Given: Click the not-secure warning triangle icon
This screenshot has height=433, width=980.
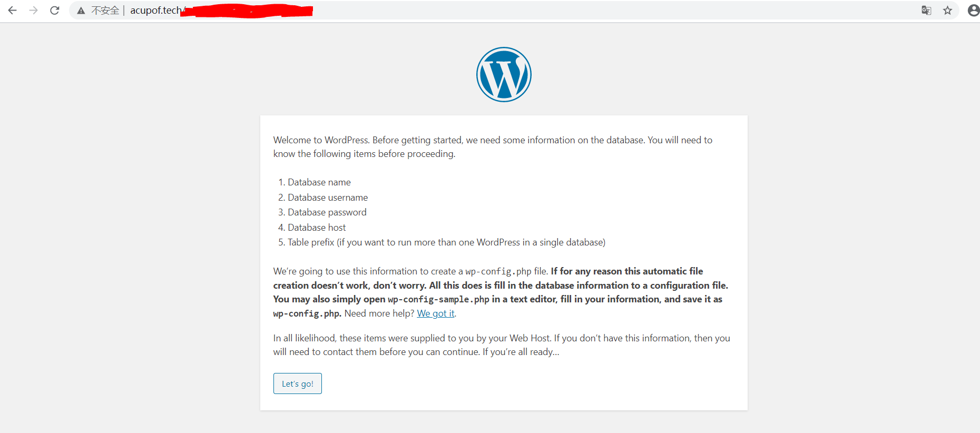Looking at the screenshot, I should point(81,11).
